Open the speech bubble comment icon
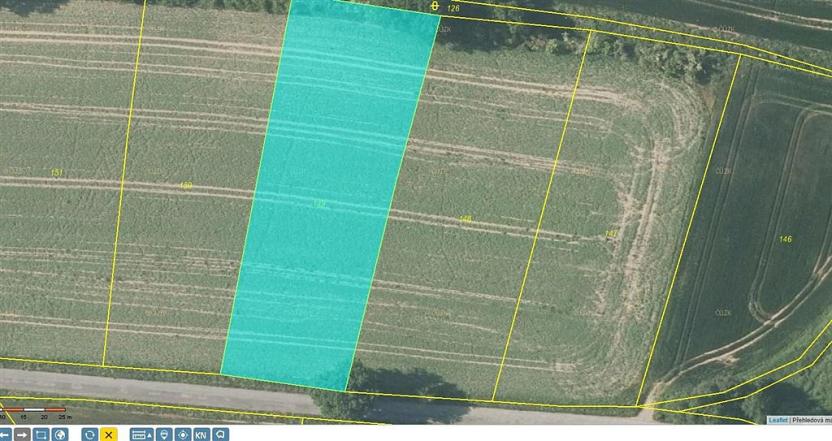 tap(219, 434)
